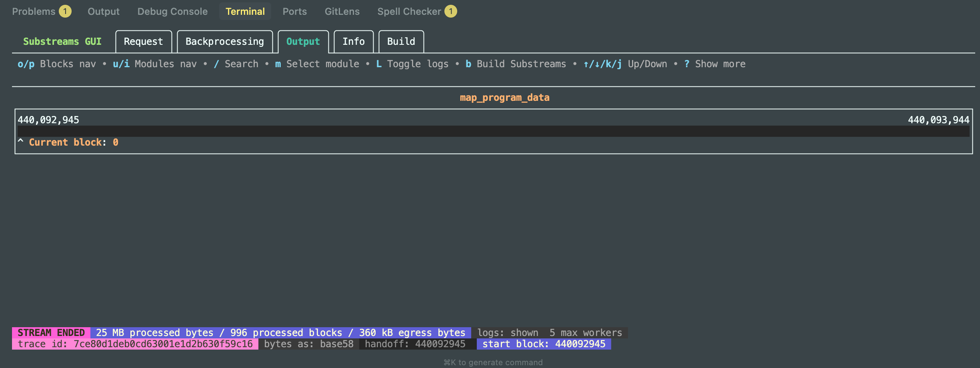Screen dimensions: 980x368
Task: Click the Spell Checker count badge
Action: coord(451,12)
